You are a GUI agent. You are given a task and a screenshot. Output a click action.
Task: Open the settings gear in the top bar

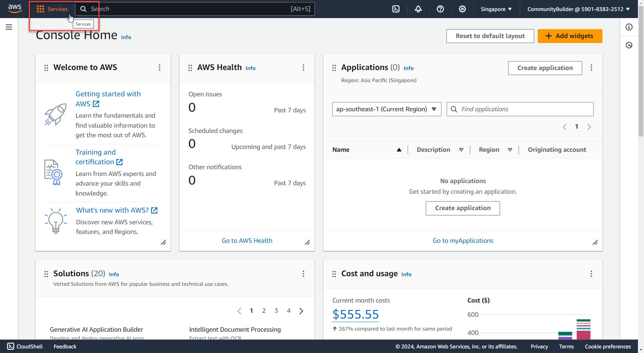462,9
